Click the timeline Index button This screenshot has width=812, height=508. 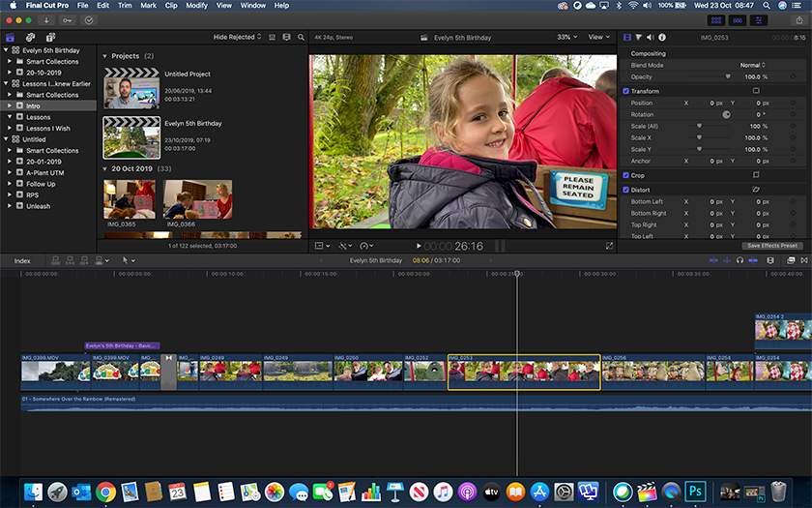pos(22,260)
